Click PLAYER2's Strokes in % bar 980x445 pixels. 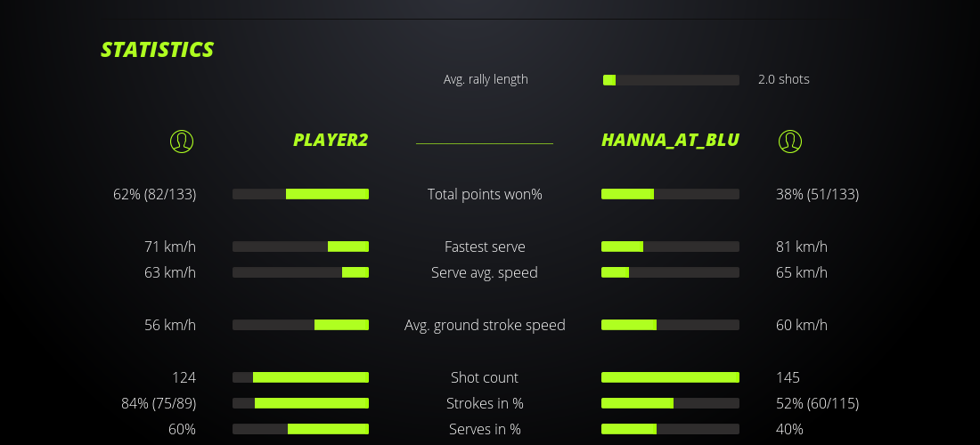coord(300,403)
